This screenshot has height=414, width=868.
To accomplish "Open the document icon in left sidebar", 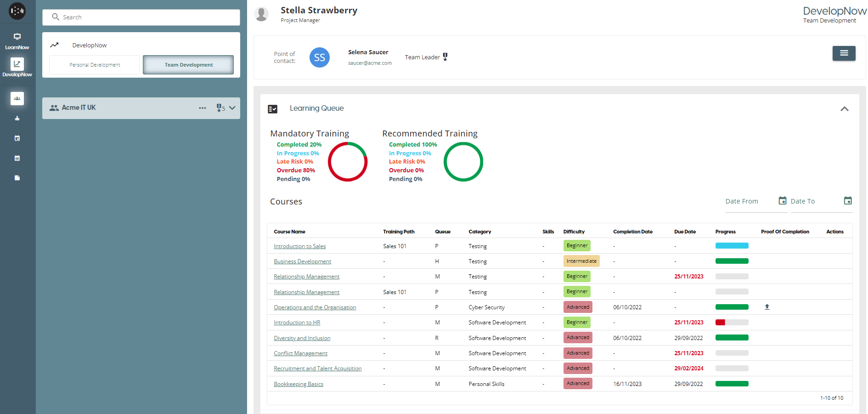I will [x=17, y=178].
